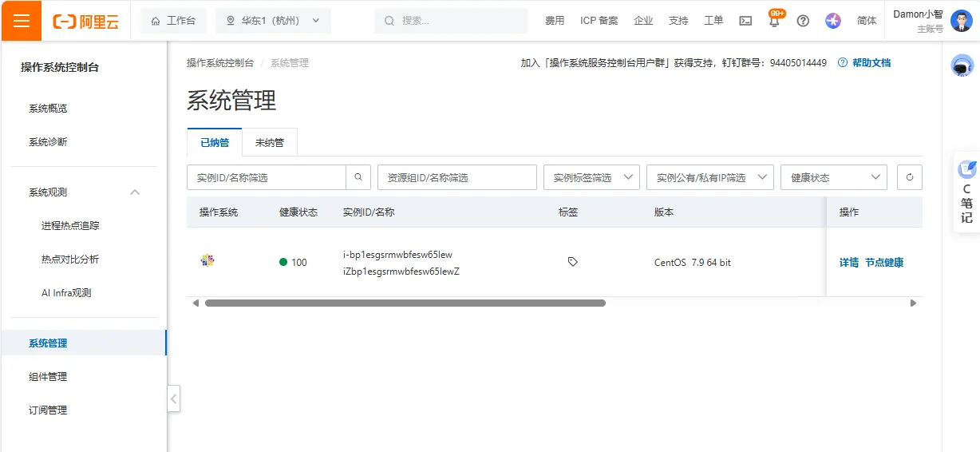The height and width of the screenshot is (452, 980).
Task: Click the 详情 link for the instance
Action: (849, 262)
